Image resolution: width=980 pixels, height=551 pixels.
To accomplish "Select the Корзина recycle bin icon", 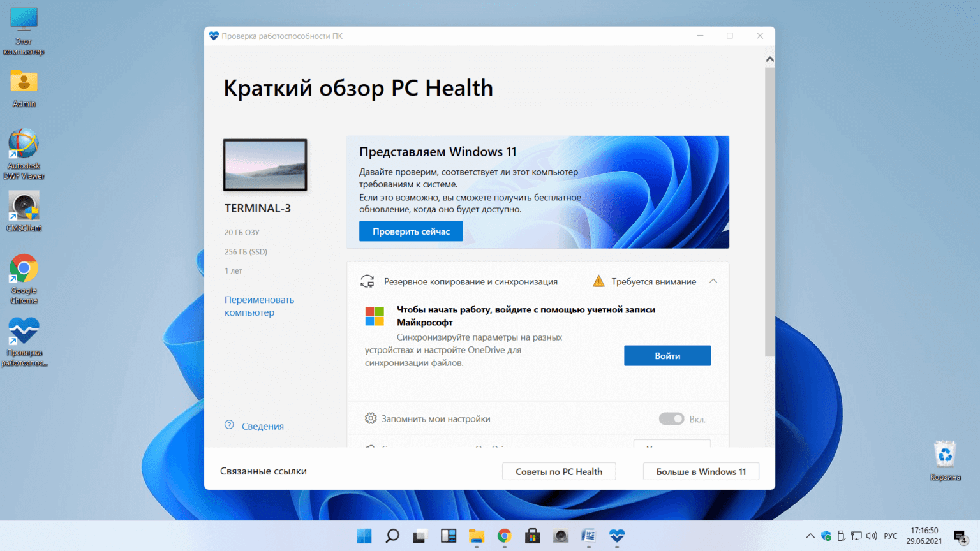I will pos(945,460).
